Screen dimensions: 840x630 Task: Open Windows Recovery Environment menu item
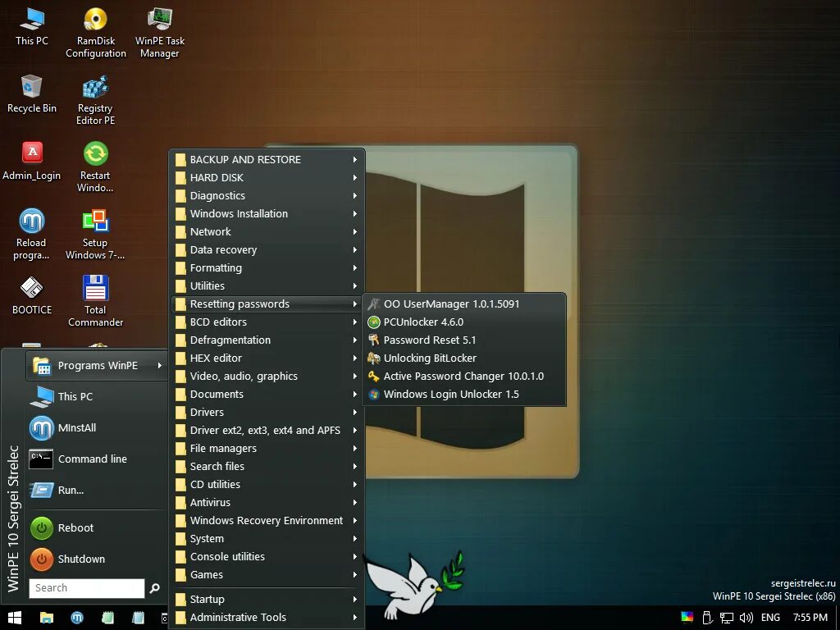(267, 520)
